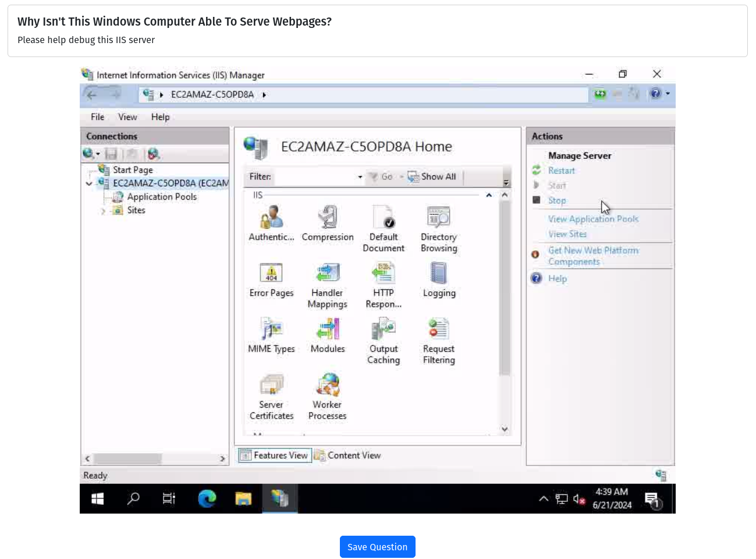Select Application Pools in the tree
Image resolution: width=756 pixels, height=559 pixels.
click(x=162, y=197)
